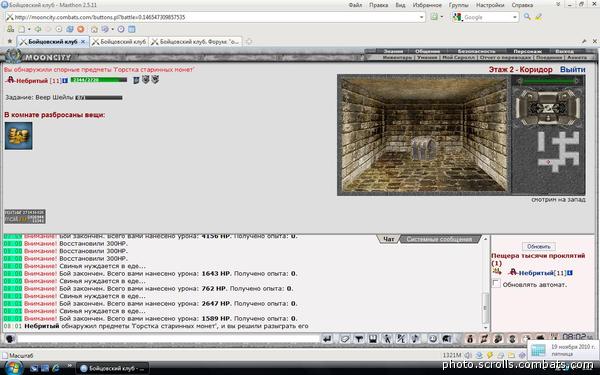The height and width of the screenshot is (375, 600).
Task: Open the search engine list dropdown arrow
Action: click(515, 17)
